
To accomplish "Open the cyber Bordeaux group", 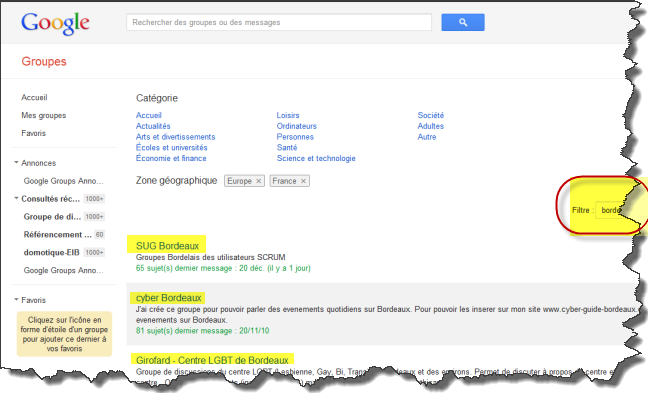I will pos(169,298).
